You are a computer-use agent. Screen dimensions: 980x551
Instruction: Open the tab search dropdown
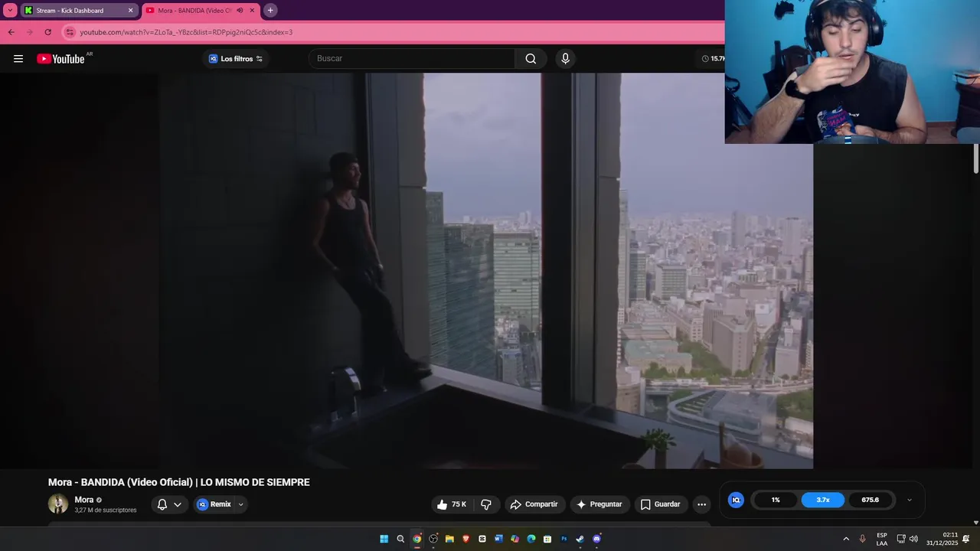[10, 11]
